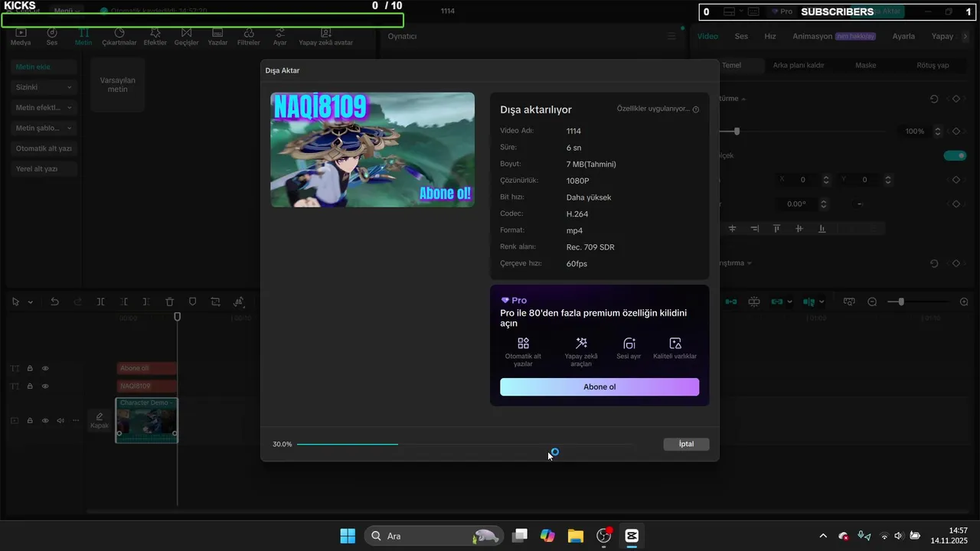Open the selection tool dropdown arrow in timeline
980x551 pixels.
coord(31,302)
